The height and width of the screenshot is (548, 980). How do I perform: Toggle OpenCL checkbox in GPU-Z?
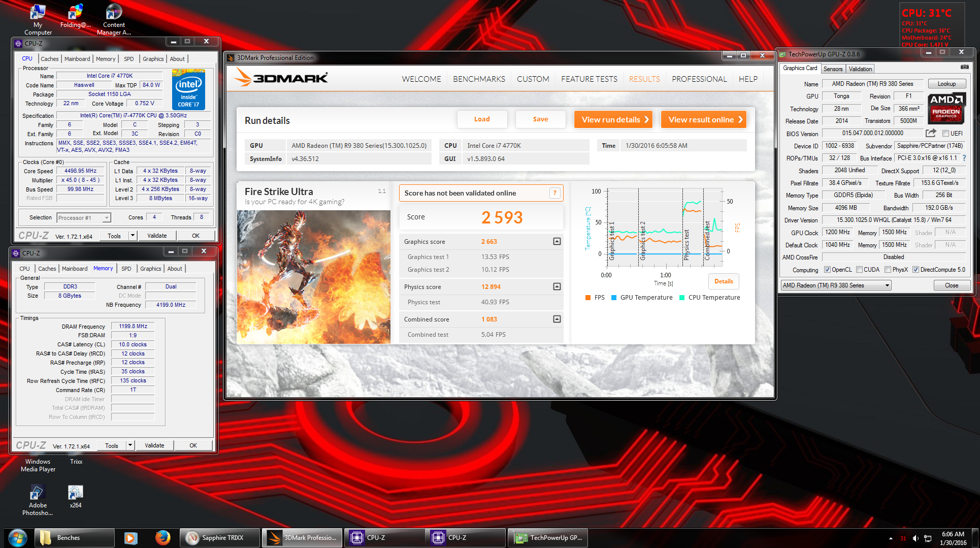click(827, 270)
